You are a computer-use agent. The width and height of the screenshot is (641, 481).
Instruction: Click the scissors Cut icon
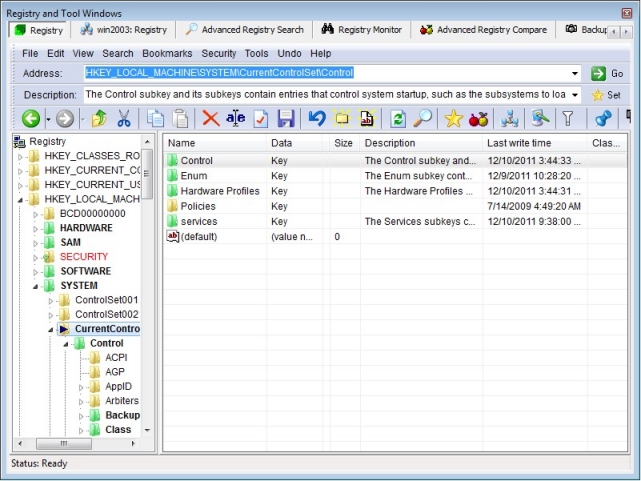coord(124,119)
